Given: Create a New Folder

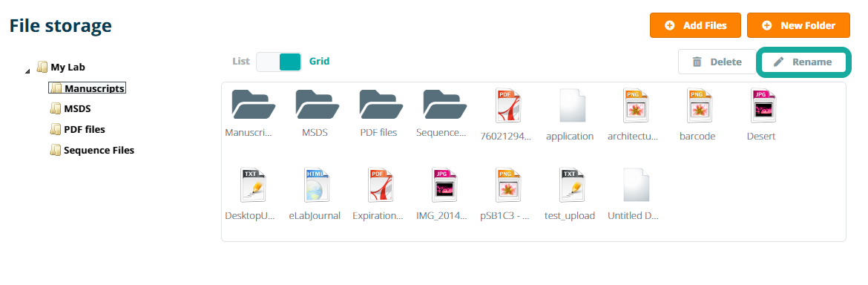Looking at the screenshot, I should click(798, 25).
